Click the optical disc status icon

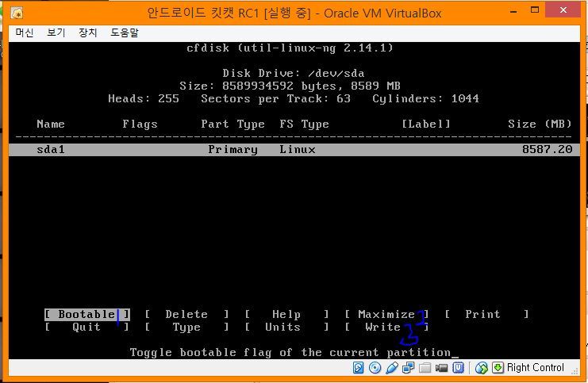375,368
